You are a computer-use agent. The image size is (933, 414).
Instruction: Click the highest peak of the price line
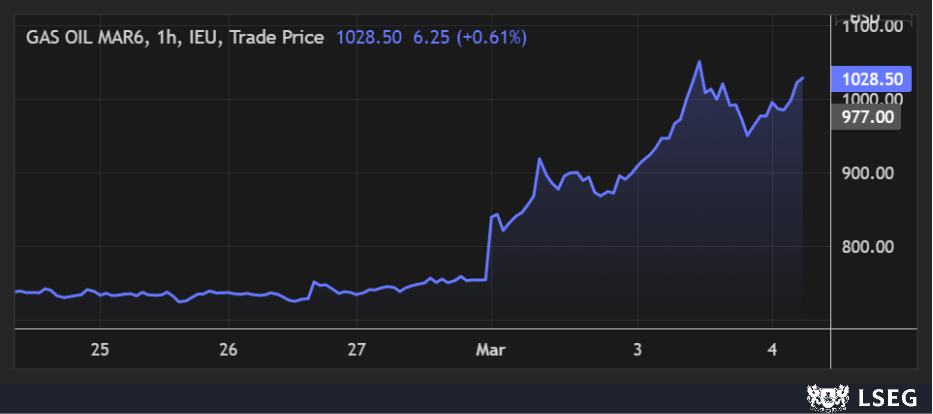(x=699, y=62)
